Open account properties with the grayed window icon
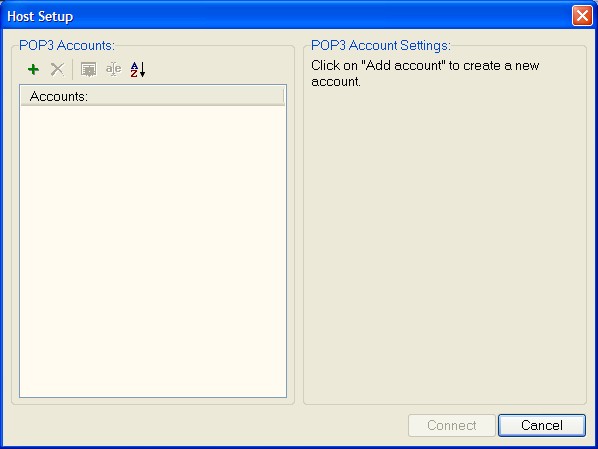598x449 pixels. pos(88,70)
